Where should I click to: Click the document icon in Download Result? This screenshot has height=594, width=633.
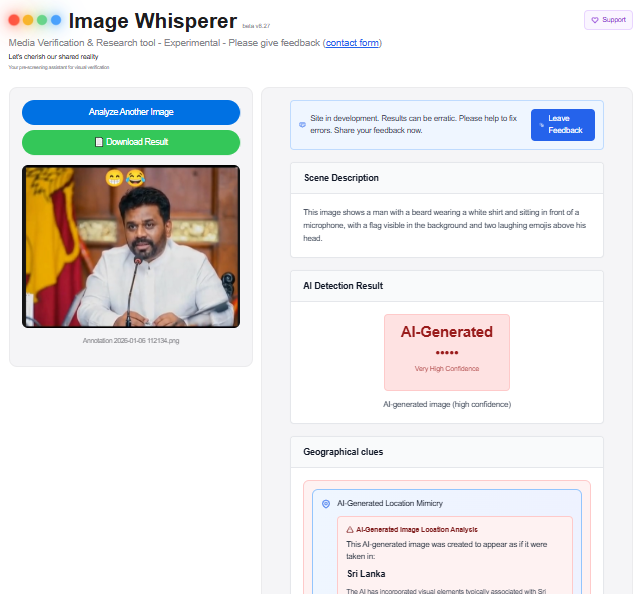99,142
